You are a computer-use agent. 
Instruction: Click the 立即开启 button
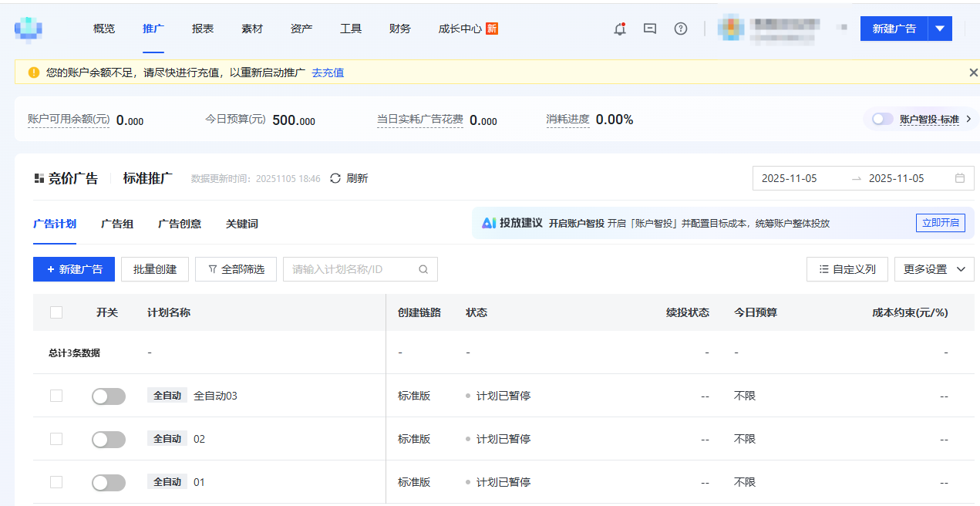(x=940, y=223)
